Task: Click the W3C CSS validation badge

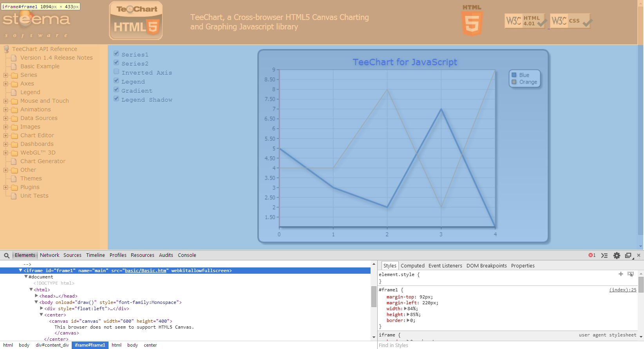Action: coord(572,21)
